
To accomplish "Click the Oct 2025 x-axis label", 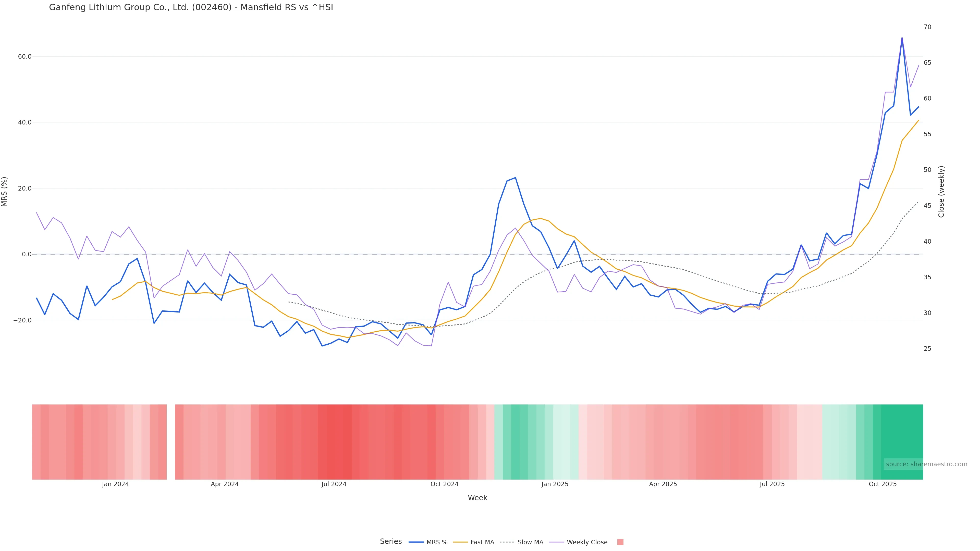I will (x=882, y=484).
